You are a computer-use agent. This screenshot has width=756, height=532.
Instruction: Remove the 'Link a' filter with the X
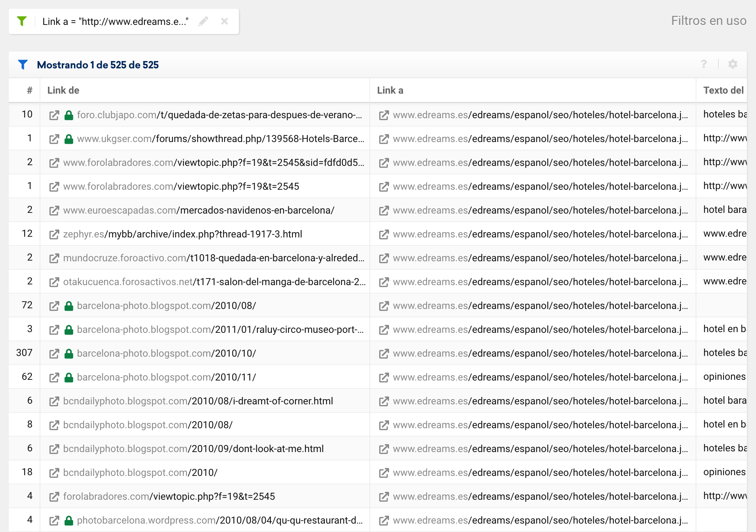click(225, 21)
